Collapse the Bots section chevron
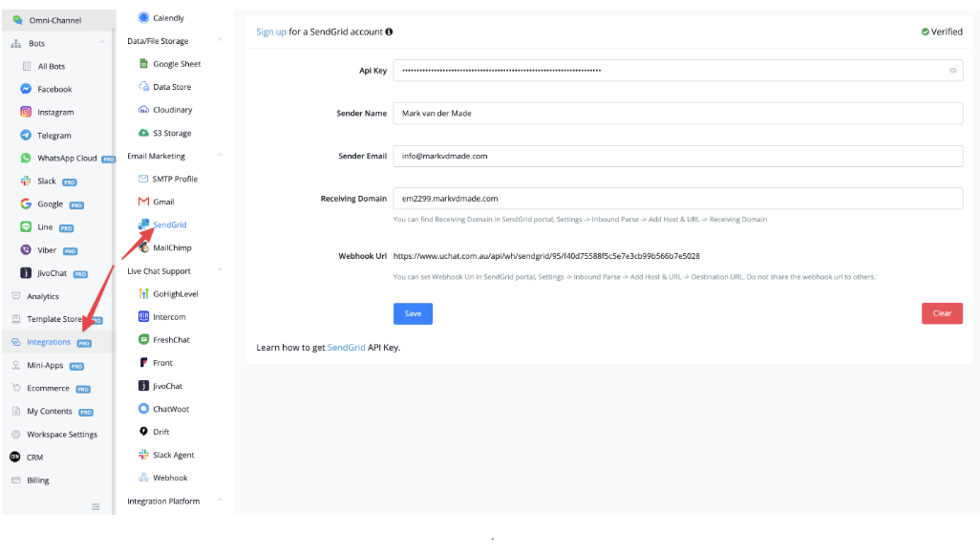This screenshot has height=556, width=980. (x=102, y=43)
